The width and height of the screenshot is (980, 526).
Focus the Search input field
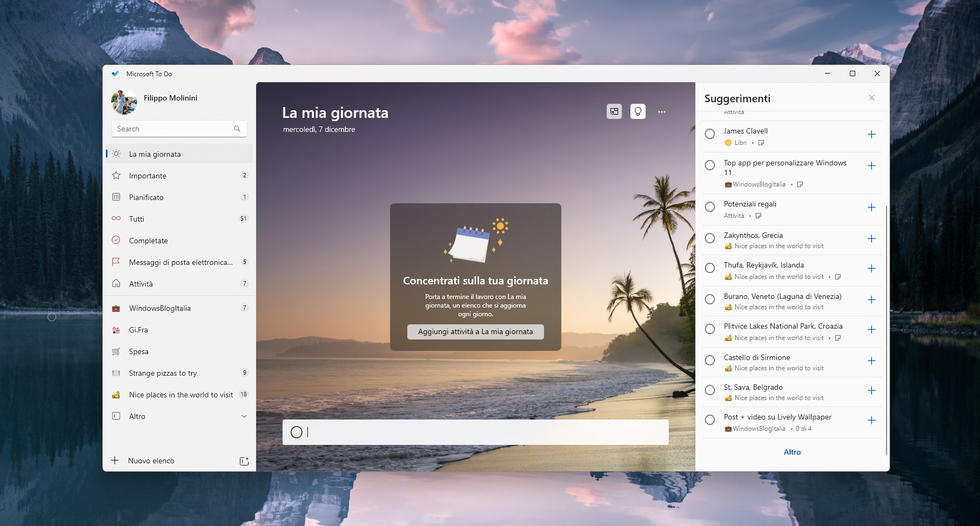point(179,129)
